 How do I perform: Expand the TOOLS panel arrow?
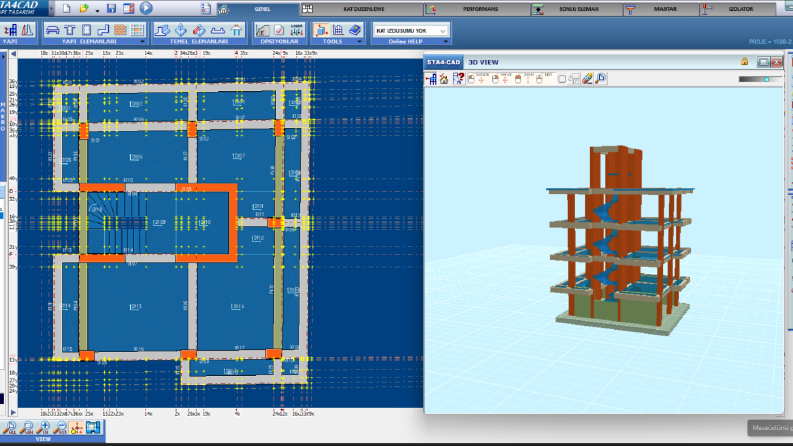(x=360, y=41)
